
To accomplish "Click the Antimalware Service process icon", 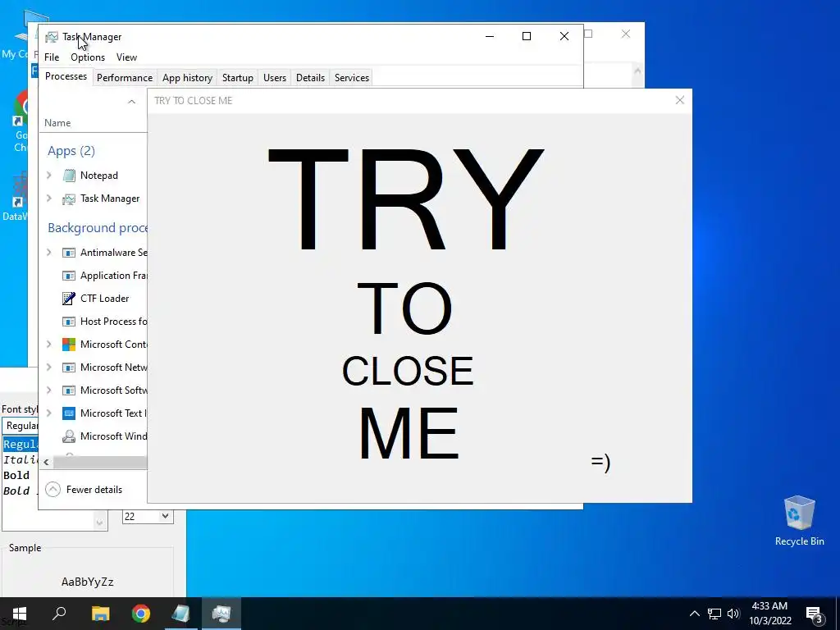I will (x=69, y=253).
